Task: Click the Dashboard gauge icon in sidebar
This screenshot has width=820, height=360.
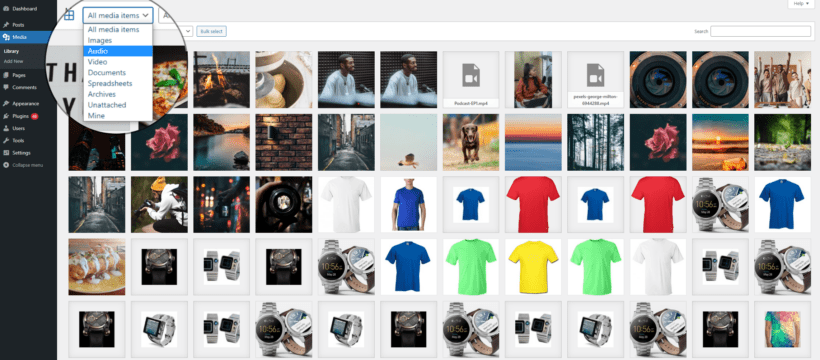Action: 6,9
